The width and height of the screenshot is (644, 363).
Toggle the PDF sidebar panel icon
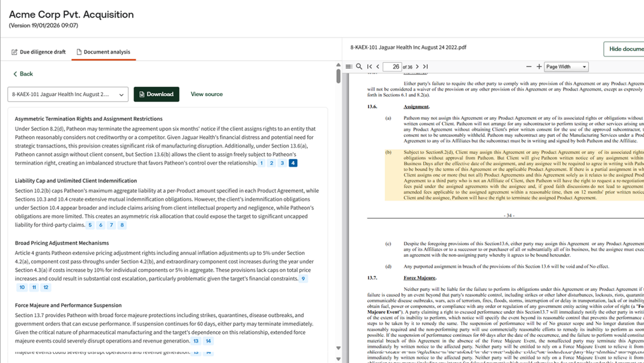click(x=349, y=66)
